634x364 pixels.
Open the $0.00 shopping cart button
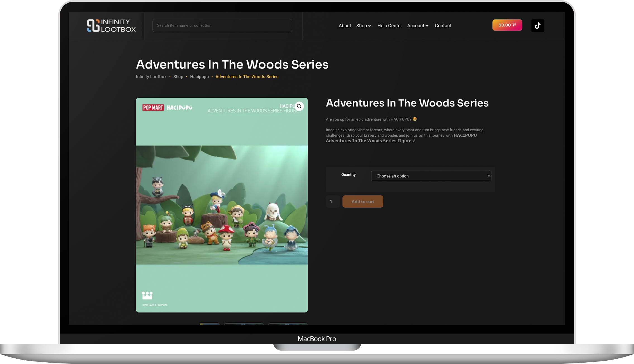tap(507, 25)
